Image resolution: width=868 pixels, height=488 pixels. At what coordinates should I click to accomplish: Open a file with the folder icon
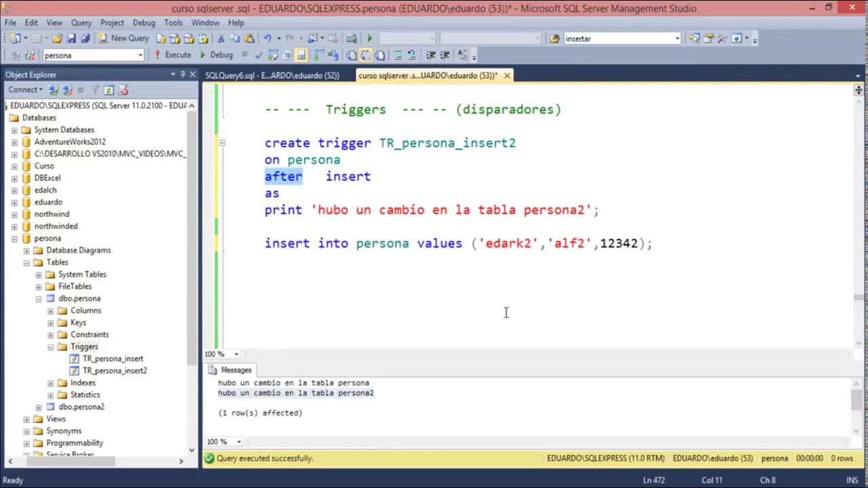coord(57,38)
